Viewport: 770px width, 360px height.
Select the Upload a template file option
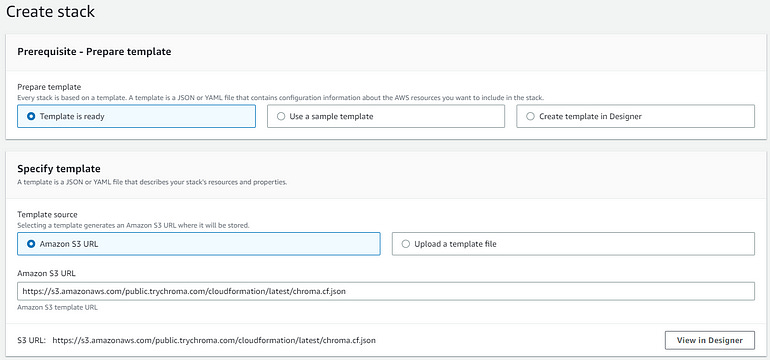point(573,244)
